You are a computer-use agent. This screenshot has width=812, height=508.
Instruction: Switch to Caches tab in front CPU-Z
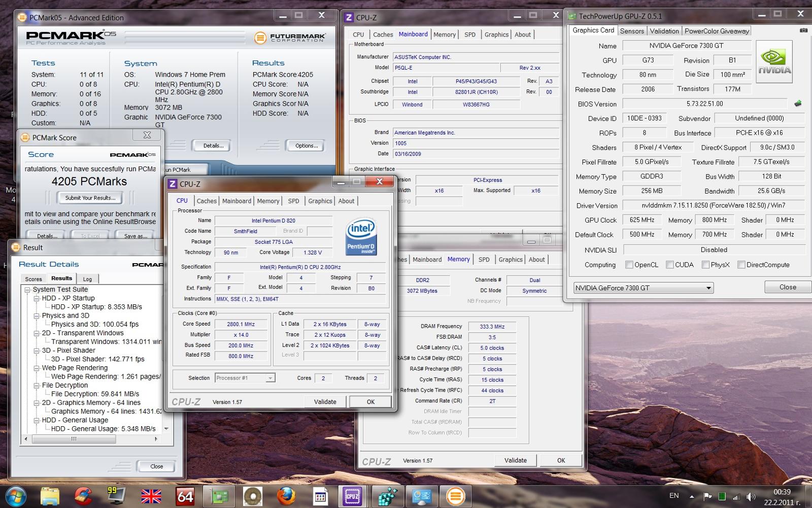tap(207, 201)
